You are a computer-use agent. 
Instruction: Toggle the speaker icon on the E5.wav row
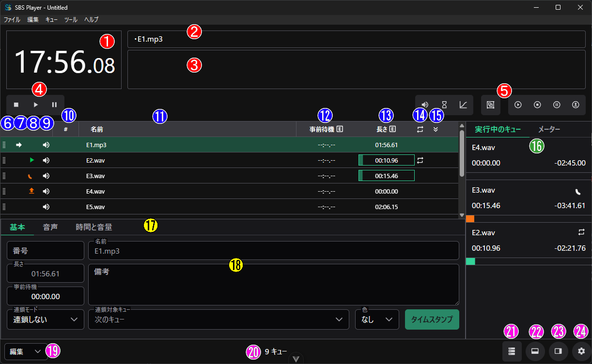click(46, 207)
